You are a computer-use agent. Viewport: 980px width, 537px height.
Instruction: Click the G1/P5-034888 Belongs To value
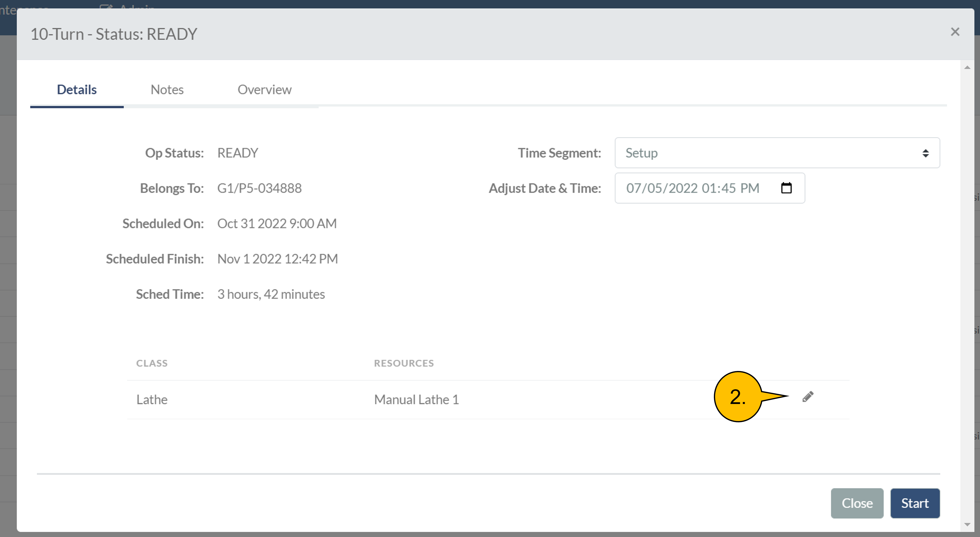coord(259,188)
